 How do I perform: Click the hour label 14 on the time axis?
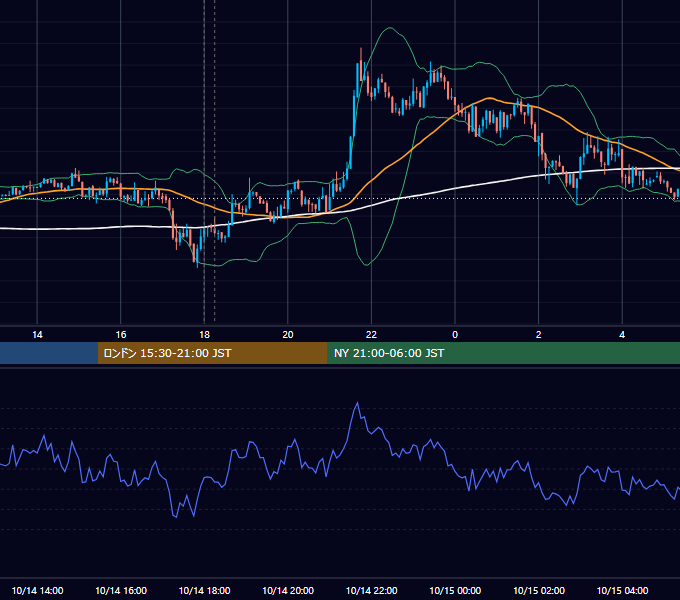tap(37, 335)
